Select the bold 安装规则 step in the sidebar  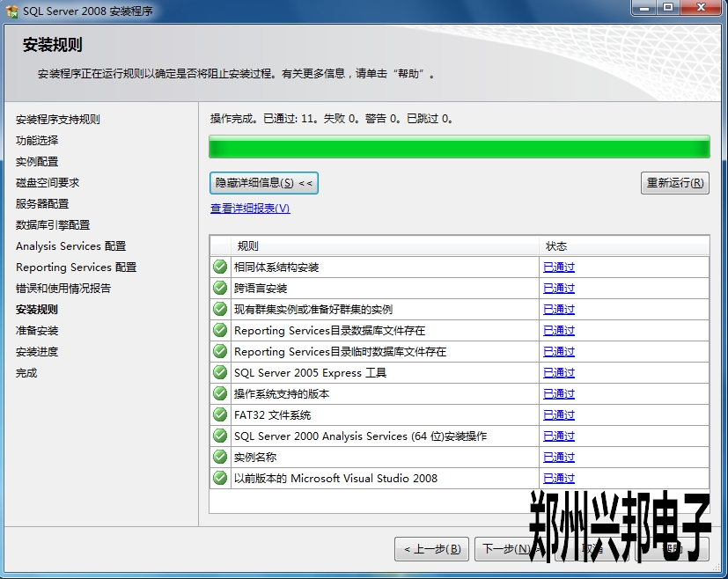coord(37,310)
